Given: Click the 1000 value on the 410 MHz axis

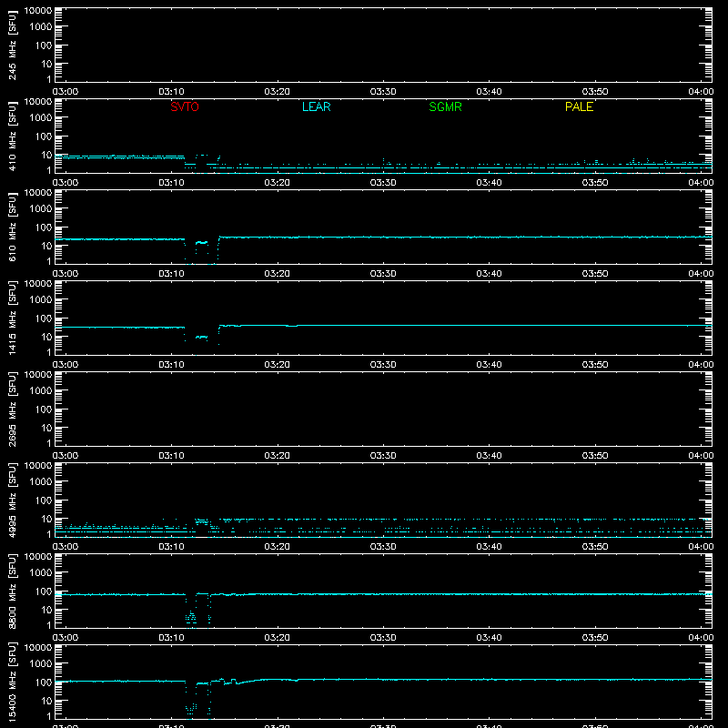Looking at the screenshot, I should [41, 118].
